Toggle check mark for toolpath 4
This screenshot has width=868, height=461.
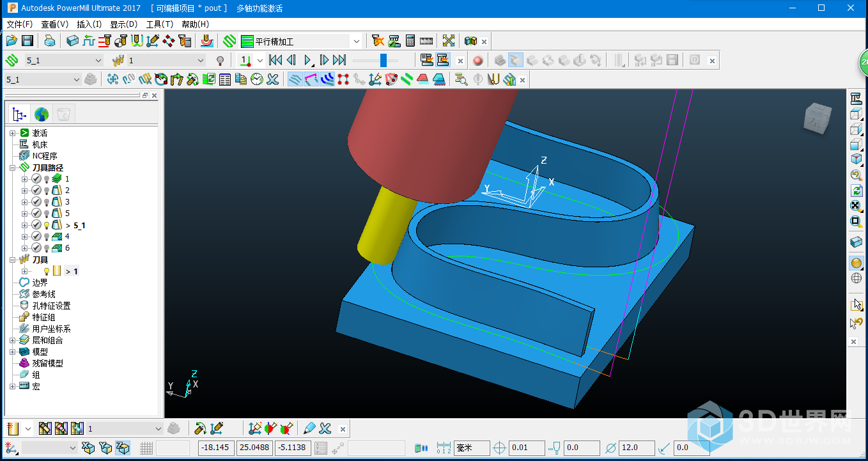[x=36, y=237]
